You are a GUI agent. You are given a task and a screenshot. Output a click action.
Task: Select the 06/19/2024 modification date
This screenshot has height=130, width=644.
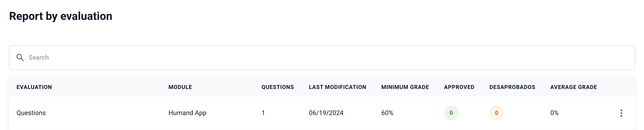326,113
